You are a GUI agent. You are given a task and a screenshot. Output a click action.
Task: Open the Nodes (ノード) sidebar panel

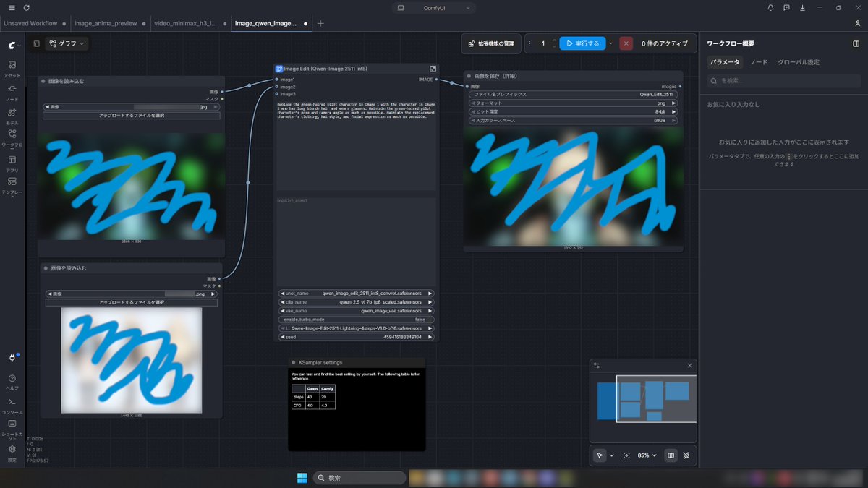point(12,92)
